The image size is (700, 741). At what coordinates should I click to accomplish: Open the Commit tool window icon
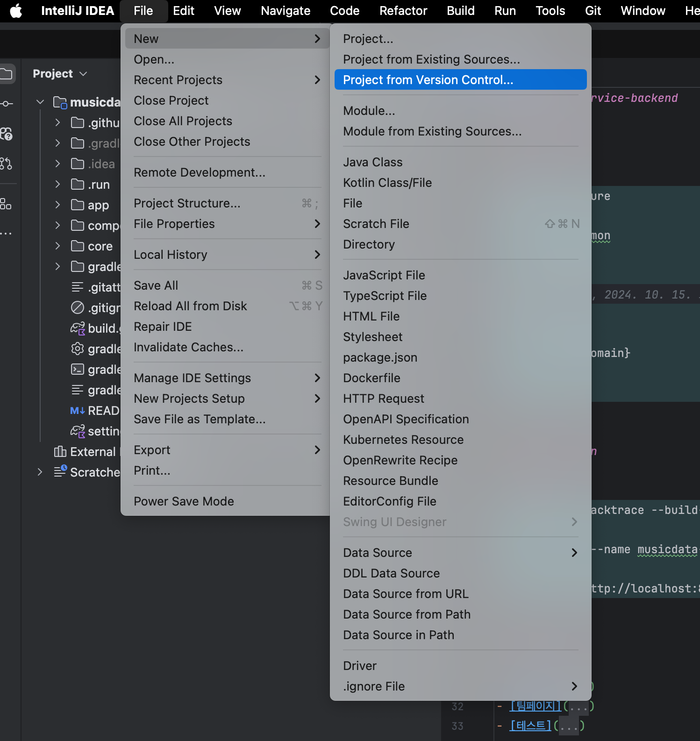tap(6, 104)
